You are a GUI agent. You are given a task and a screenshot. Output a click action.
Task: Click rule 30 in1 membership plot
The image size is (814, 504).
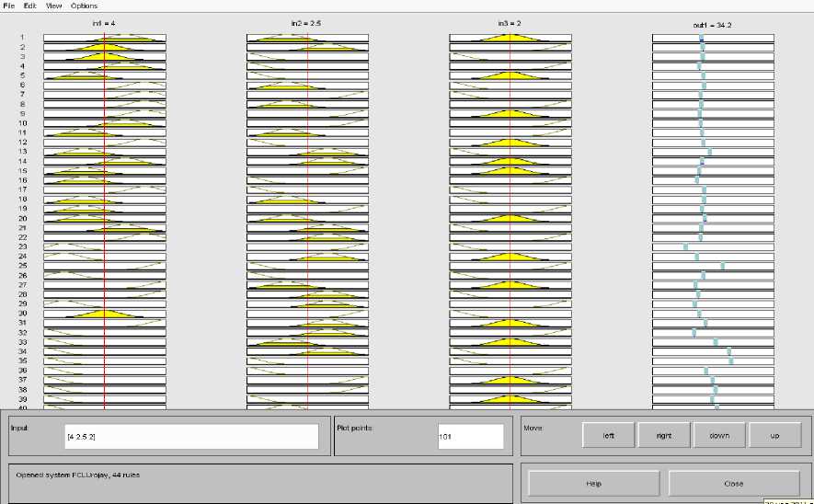click(x=104, y=314)
